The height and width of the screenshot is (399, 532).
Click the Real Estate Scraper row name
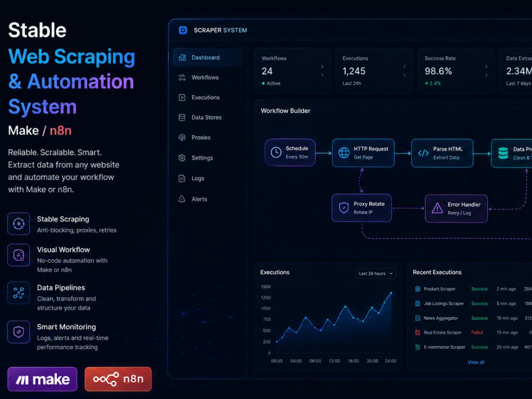pyautogui.click(x=443, y=332)
